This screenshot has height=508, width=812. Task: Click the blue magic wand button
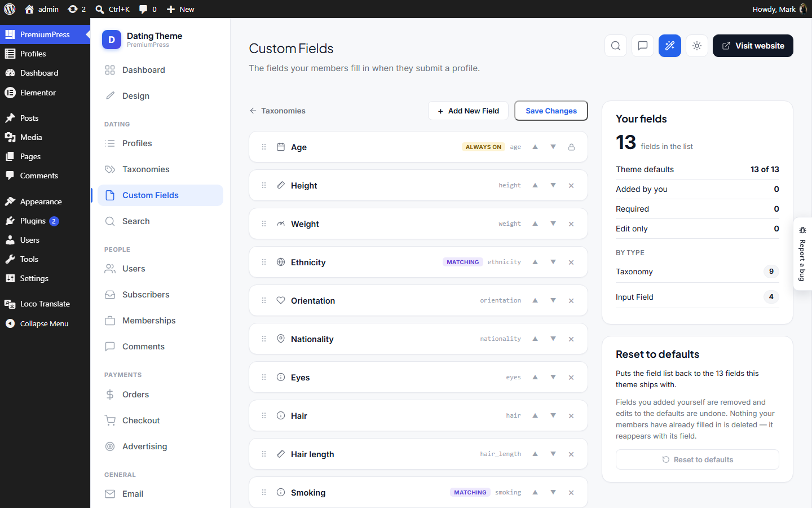670,46
